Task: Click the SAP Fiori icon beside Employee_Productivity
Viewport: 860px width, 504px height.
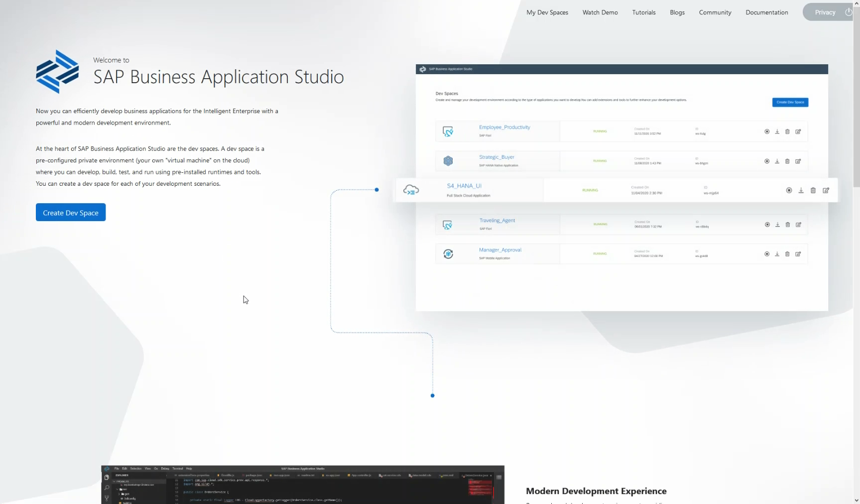Action: pos(448,131)
